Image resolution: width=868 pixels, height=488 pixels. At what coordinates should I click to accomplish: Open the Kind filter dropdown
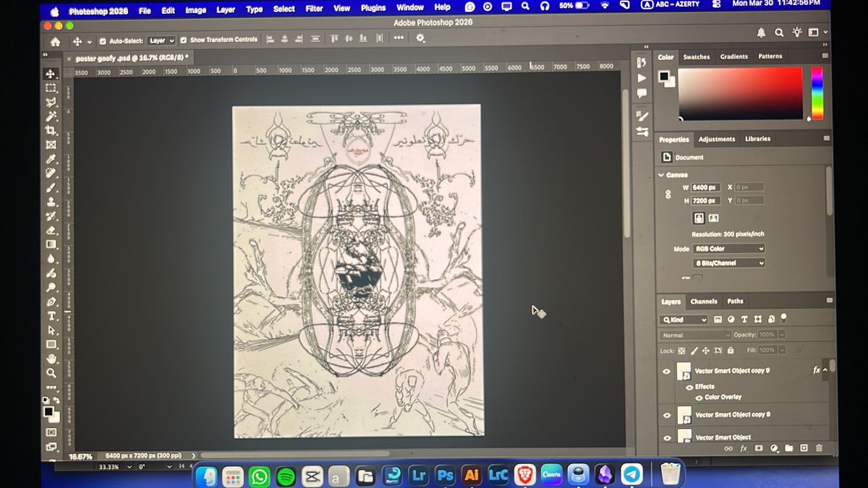(x=684, y=320)
